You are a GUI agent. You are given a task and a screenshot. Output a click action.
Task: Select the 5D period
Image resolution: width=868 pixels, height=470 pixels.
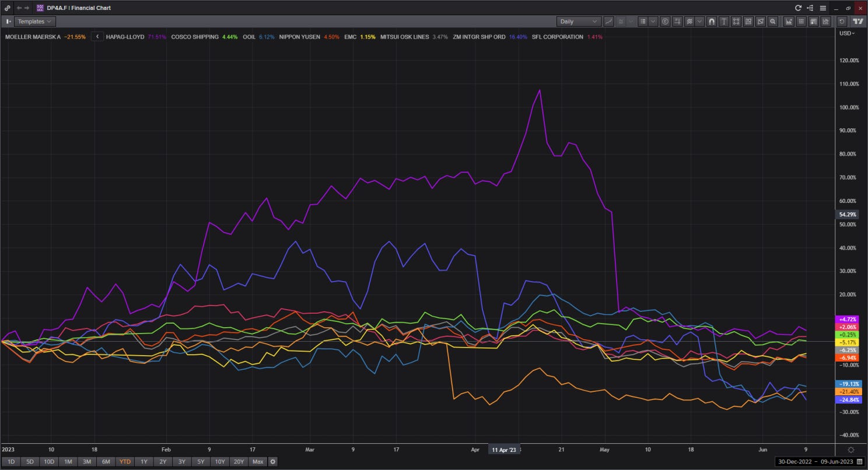pyautogui.click(x=30, y=462)
